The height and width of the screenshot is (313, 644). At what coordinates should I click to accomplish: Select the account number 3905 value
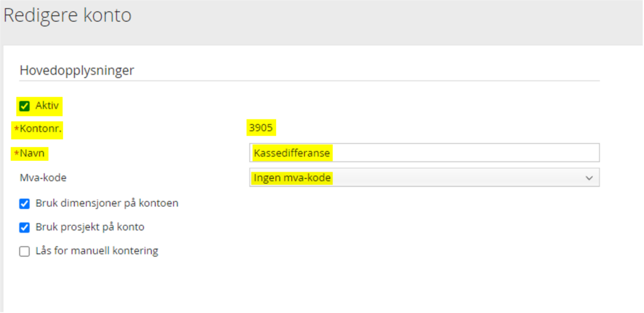coord(262,128)
